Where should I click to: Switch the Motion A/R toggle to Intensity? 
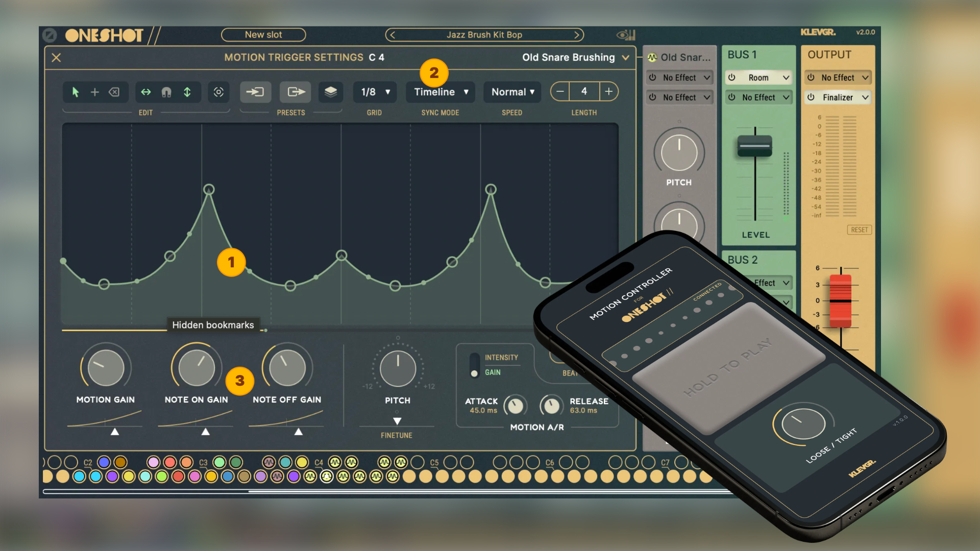pos(474,357)
